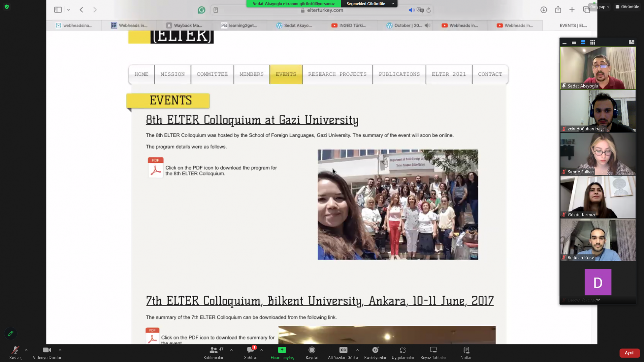Click Sedat Akayoglu video thumbnail

pos(598,68)
